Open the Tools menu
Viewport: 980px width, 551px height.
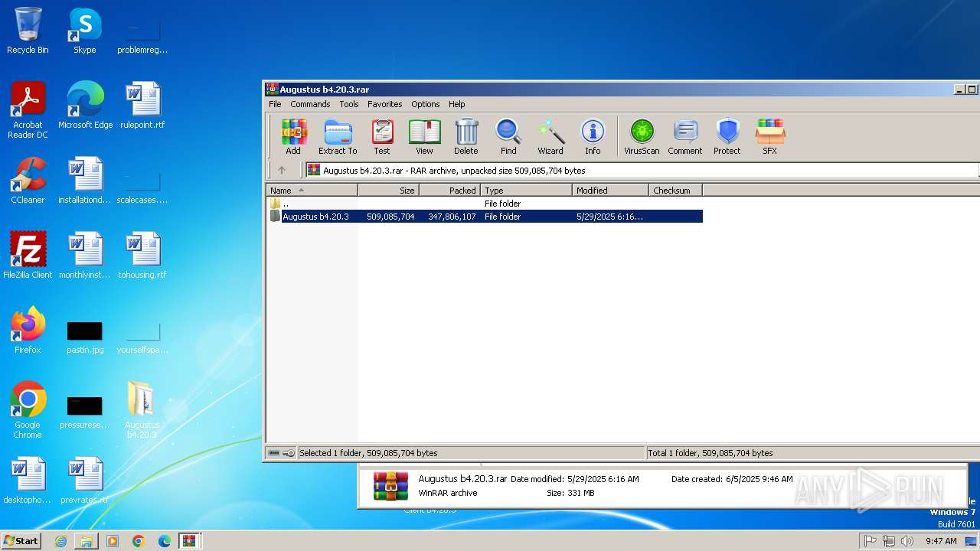[x=349, y=104]
